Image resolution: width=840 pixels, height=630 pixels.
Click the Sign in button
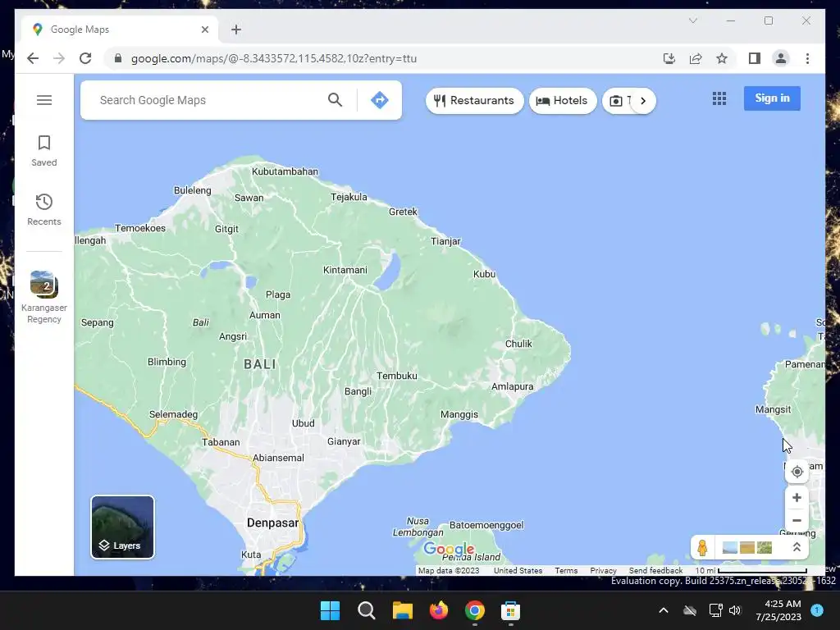pyautogui.click(x=772, y=98)
